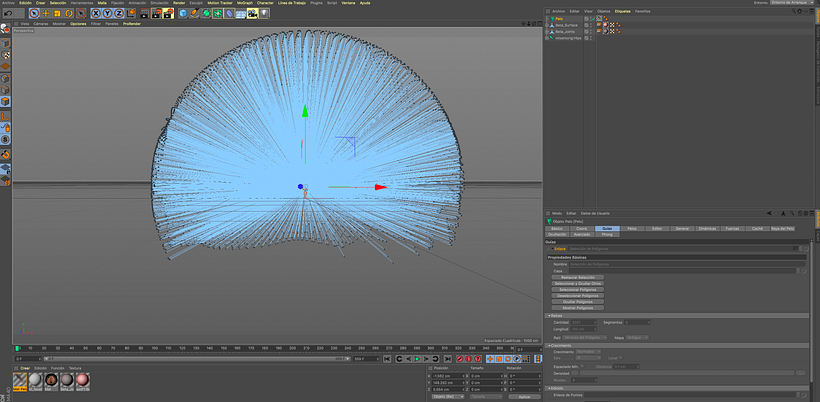820x402 pixels.
Task: Add a light object
Action: [265, 13]
